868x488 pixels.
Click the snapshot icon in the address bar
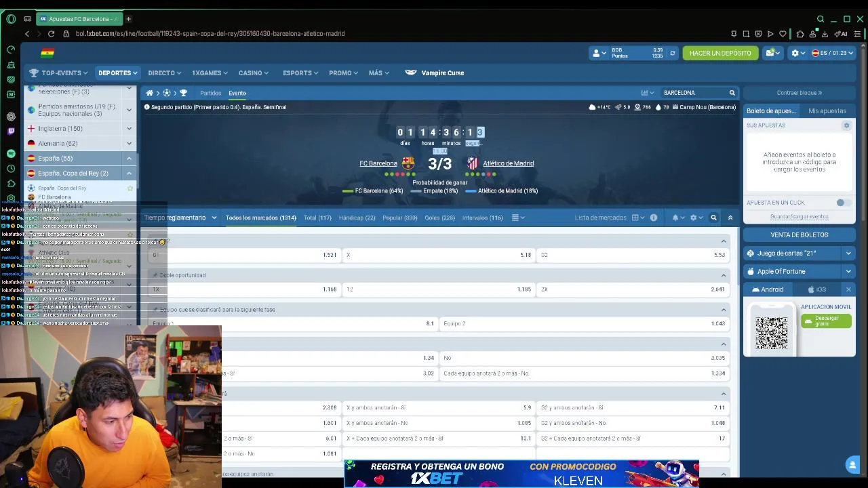click(746, 33)
